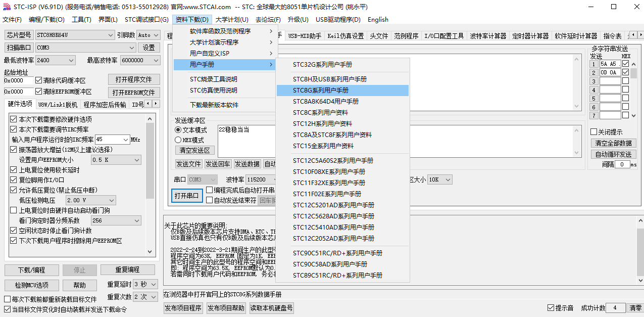Click 打开EEPROM文件 button
Screen dimensions: 644x317
point(134,93)
